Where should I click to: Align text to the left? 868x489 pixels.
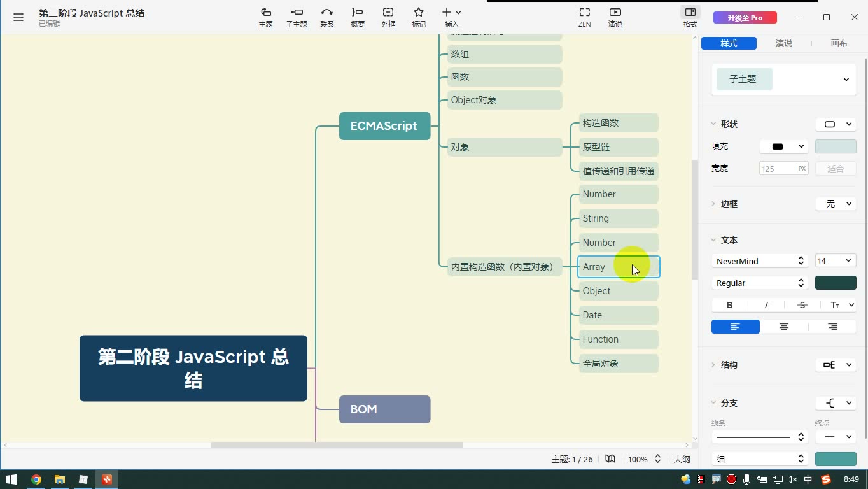[735, 327]
